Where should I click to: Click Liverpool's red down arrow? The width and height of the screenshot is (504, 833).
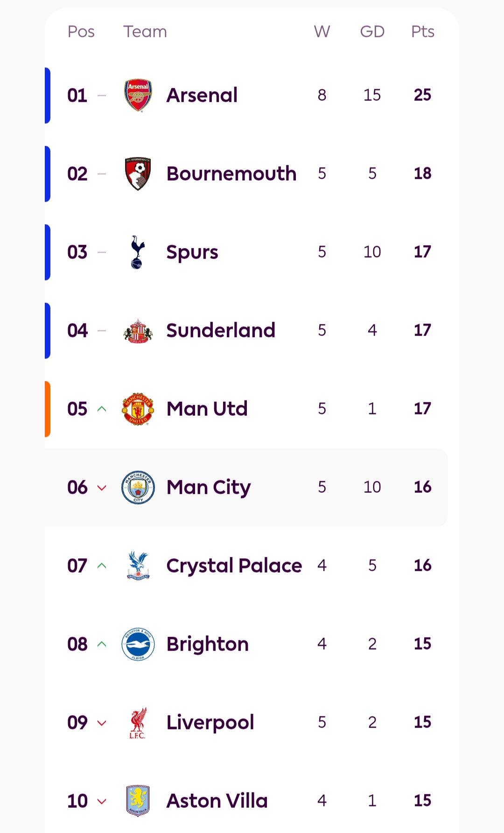pos(102,723)
